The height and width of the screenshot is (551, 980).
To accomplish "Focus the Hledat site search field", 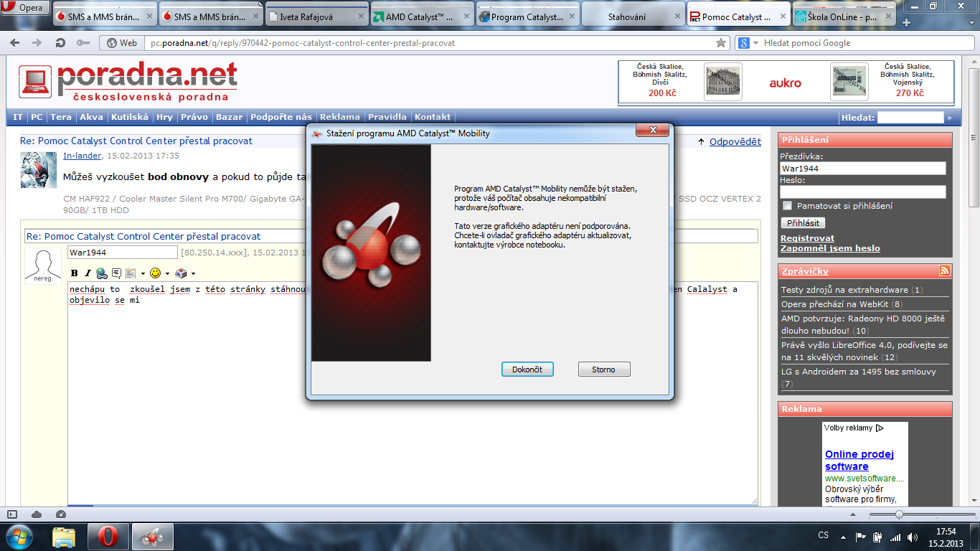I will 910,118.
